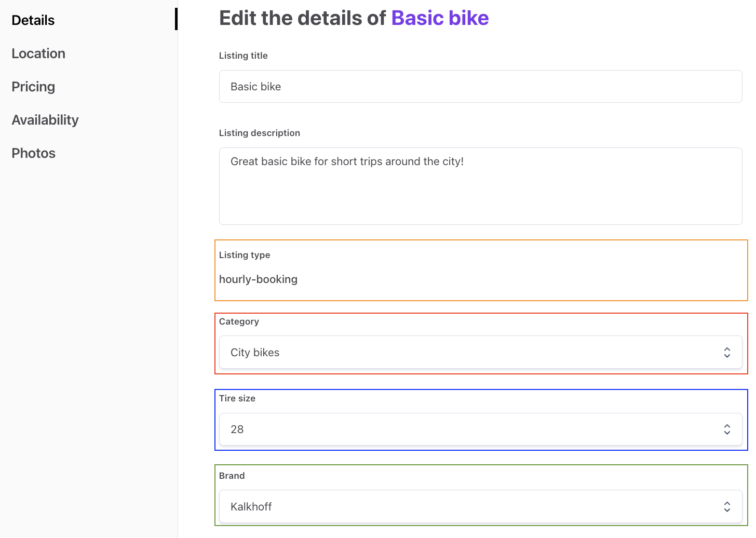Click the hourly-booking listing type text
The width and height of the screenshot is (756, 538).
258,279
